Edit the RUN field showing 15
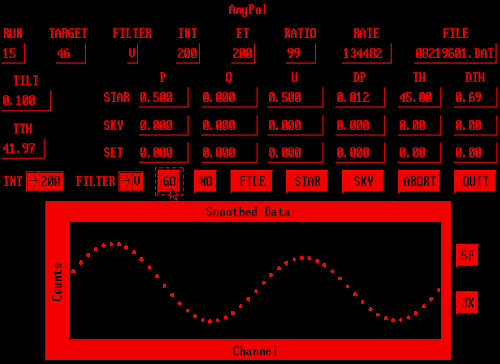 pyautogui.click(x=13, y=53)
